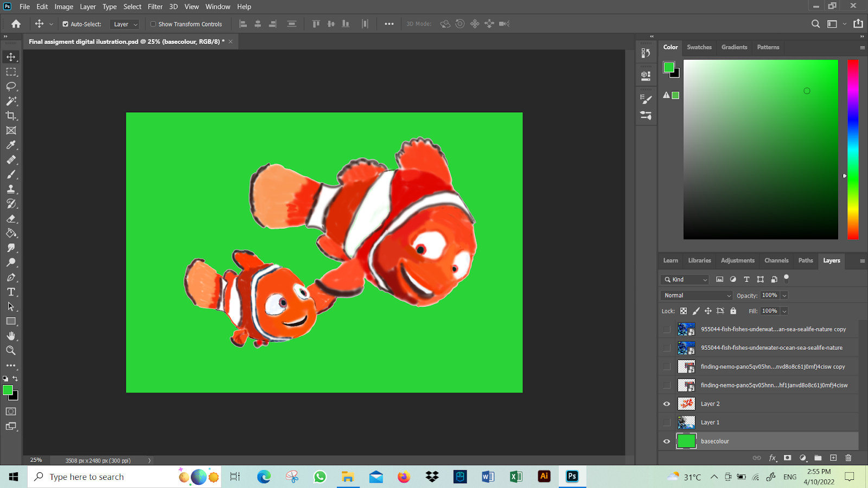868x488 pixels.
Task: Open the Auto-Select Layer dropdown
Action: pos(125,24)
